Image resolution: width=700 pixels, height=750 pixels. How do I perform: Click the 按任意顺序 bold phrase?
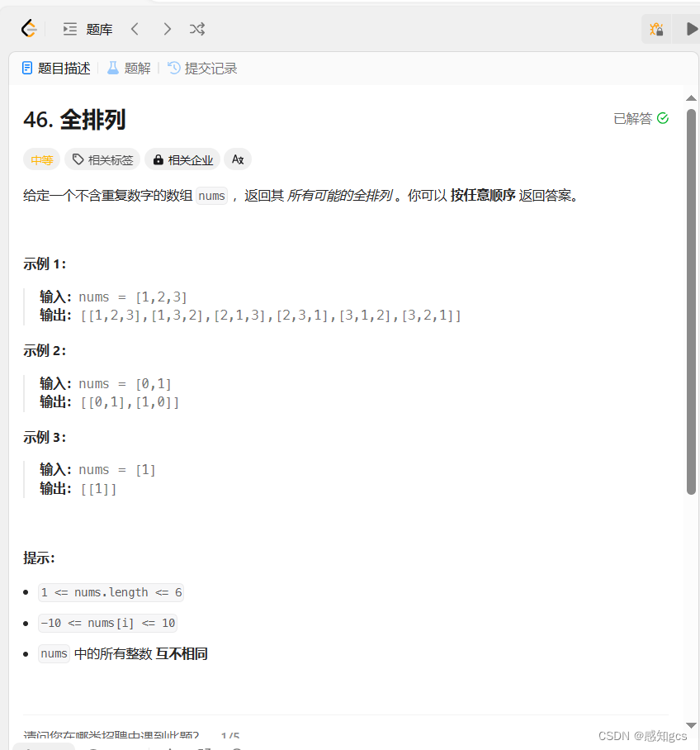tap(483, 196)
